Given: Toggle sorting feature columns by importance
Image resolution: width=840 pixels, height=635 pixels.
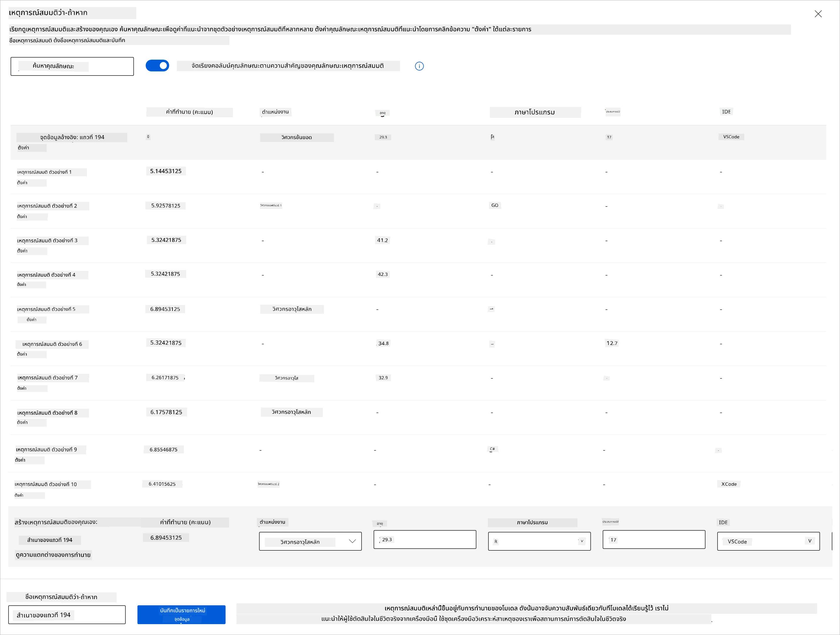Looking at the screenshot, I should (x=157, y=66).
